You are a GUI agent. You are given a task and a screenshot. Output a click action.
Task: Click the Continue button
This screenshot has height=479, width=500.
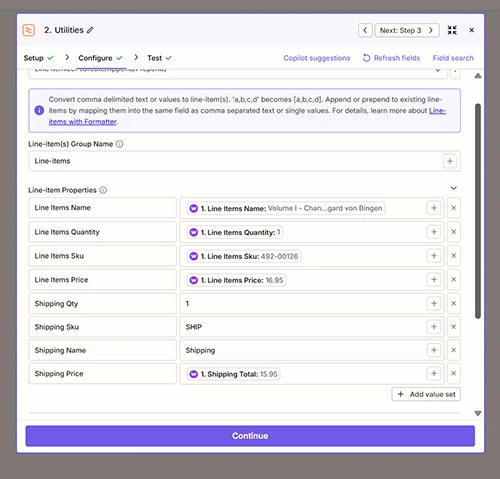click(x=250, y=436)
